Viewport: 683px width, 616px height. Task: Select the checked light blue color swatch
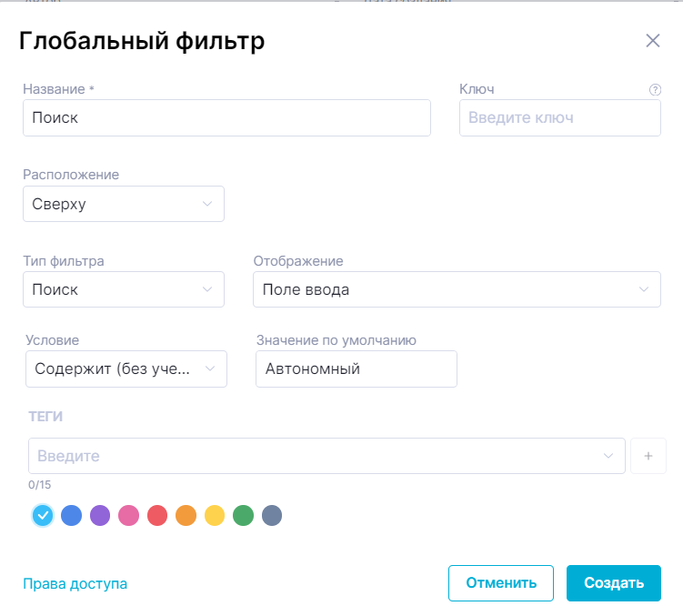point(42,516)
